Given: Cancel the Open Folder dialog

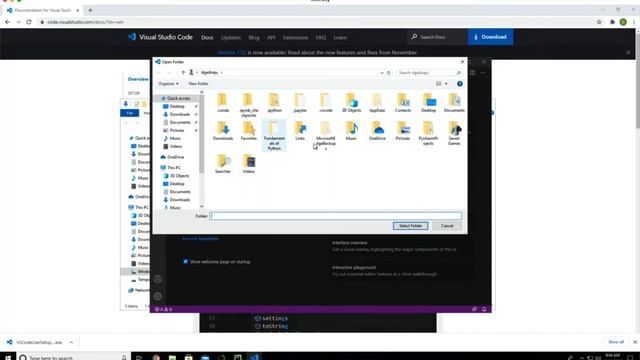Looking at the screenshot, I should [447, 226].
